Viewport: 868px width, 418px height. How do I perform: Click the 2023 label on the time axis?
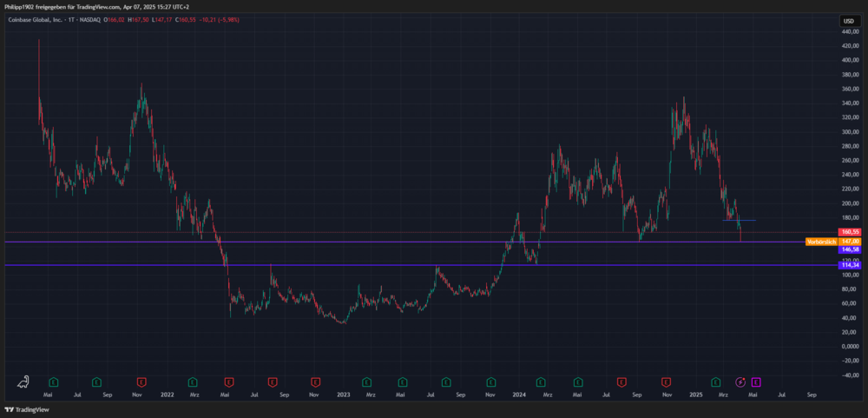pyautogui.click(x=344, y=395)
